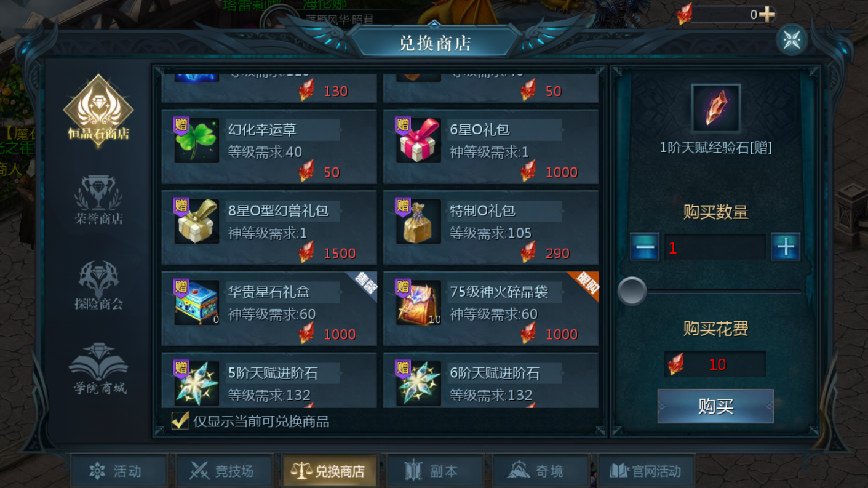The width and height of the screenshot is (868, 488).
Task: Toggle 仅显示当前可兑换商品 checkbox
Action: point(180,420)
